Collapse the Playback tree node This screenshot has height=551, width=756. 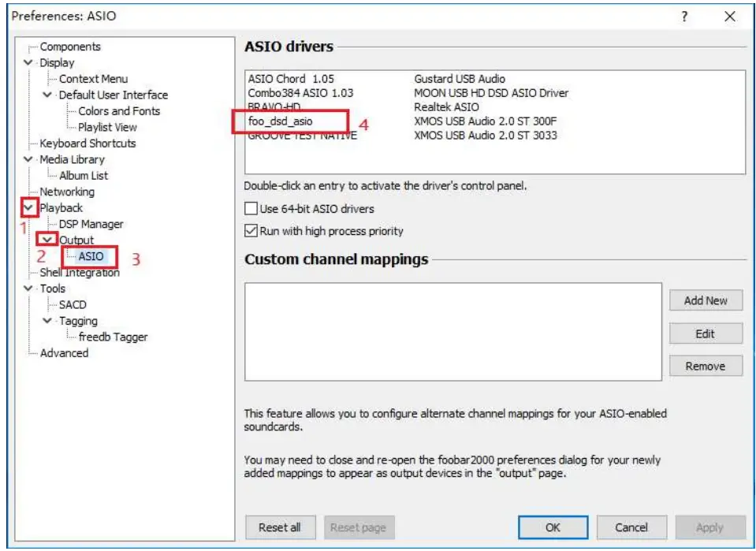coord(30,208)
